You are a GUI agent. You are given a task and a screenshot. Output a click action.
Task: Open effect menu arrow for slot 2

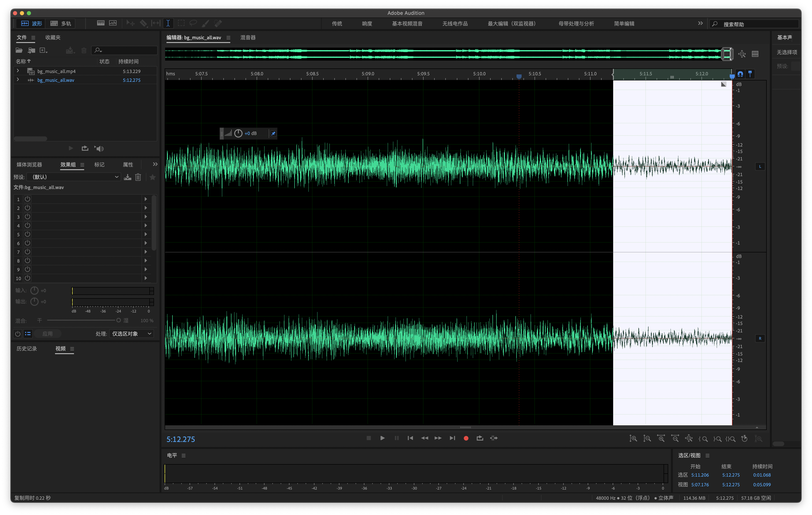click(146, 208)
